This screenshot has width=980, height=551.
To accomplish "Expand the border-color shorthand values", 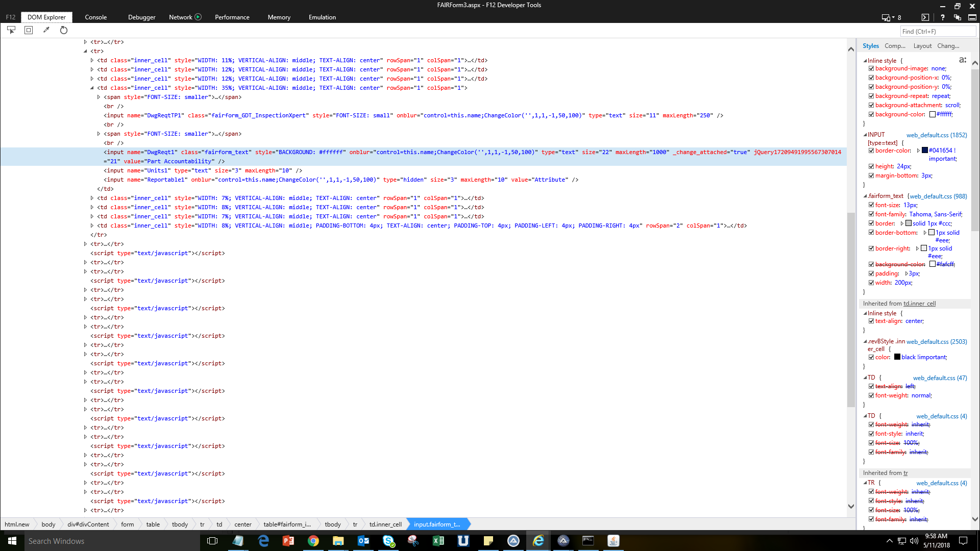I will click(x=918, y=151).
